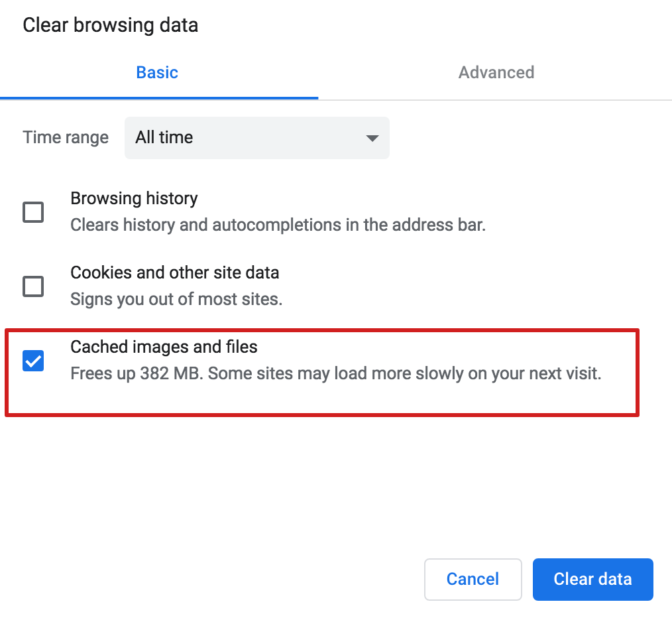Click the All time text in selector
The image size is (672, 618).
[x=164, y=138]
